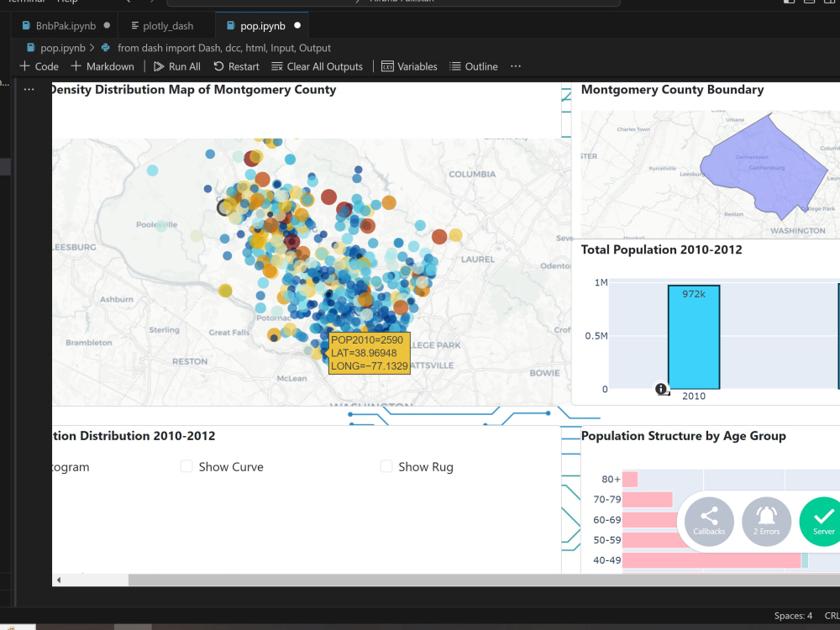The height and width of the screenshot is (630, 840).
Task: Open Dash Callbacks debug button
Action: 709,522
